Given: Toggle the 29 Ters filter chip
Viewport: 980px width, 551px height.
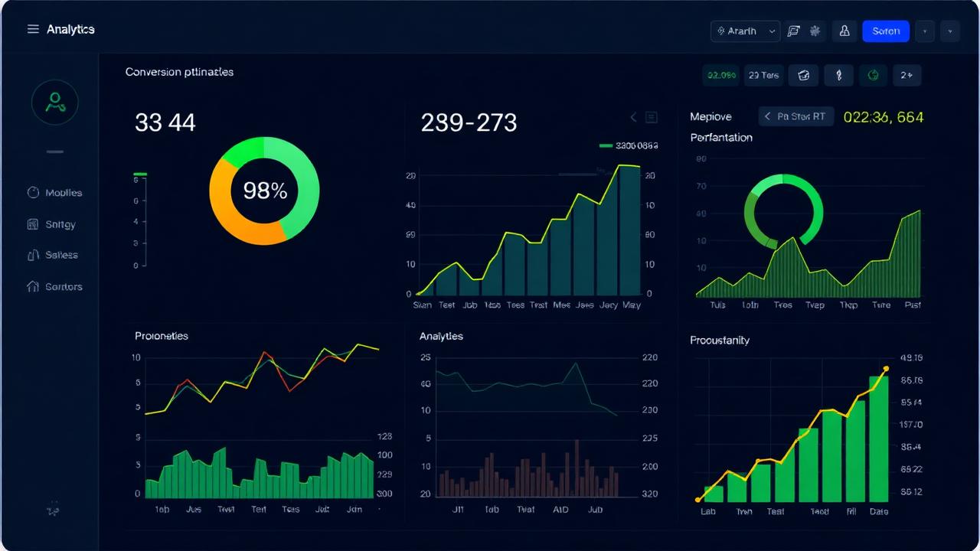Looking at the screenshot, I should [x=763, y=75].
